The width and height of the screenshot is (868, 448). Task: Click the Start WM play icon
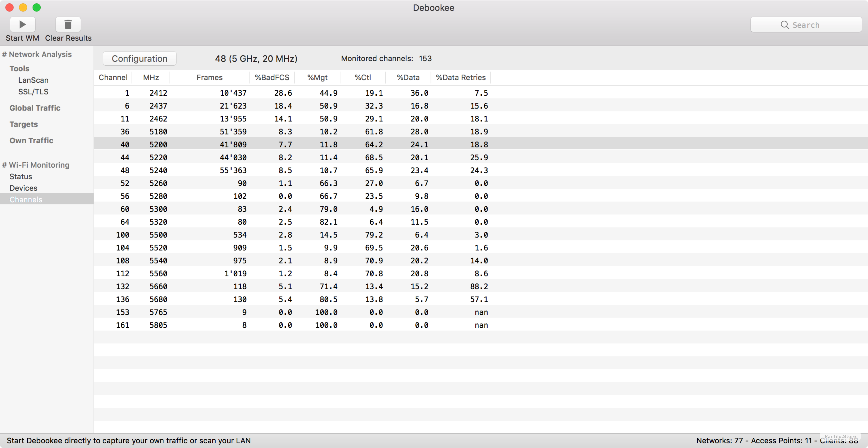click(x=23, y=24)
